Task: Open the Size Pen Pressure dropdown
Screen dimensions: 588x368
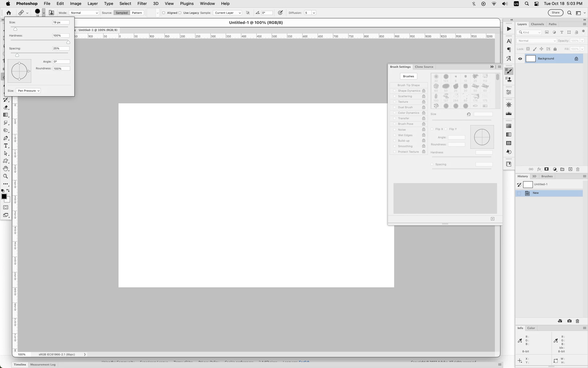Action: [28, 91]
